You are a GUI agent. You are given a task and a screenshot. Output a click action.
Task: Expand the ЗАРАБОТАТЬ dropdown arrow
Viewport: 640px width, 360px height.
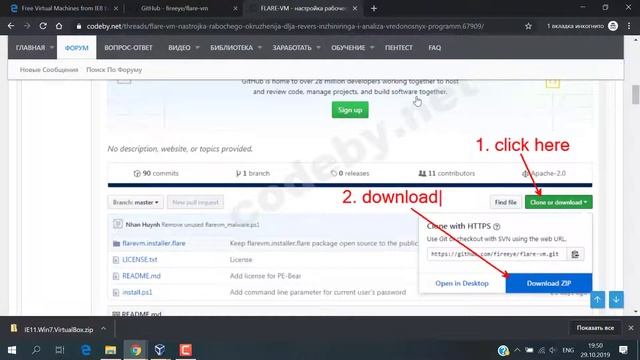(x=318, y=48)
